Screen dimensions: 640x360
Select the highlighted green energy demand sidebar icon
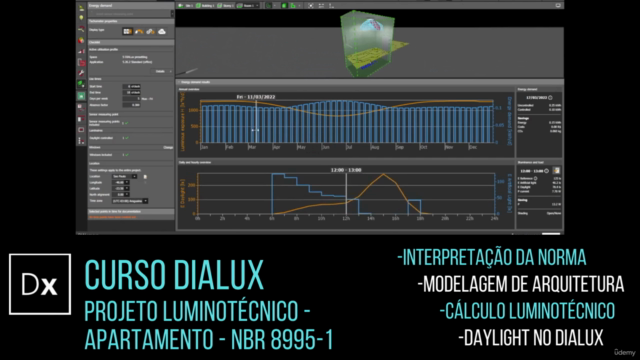pyautogui.click(x=81, y=96)
